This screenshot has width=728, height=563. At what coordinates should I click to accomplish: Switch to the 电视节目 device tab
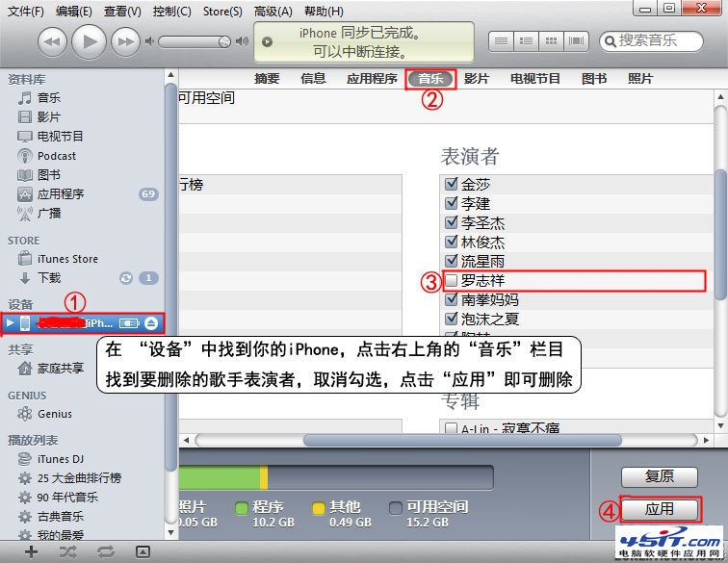(534, 79)
